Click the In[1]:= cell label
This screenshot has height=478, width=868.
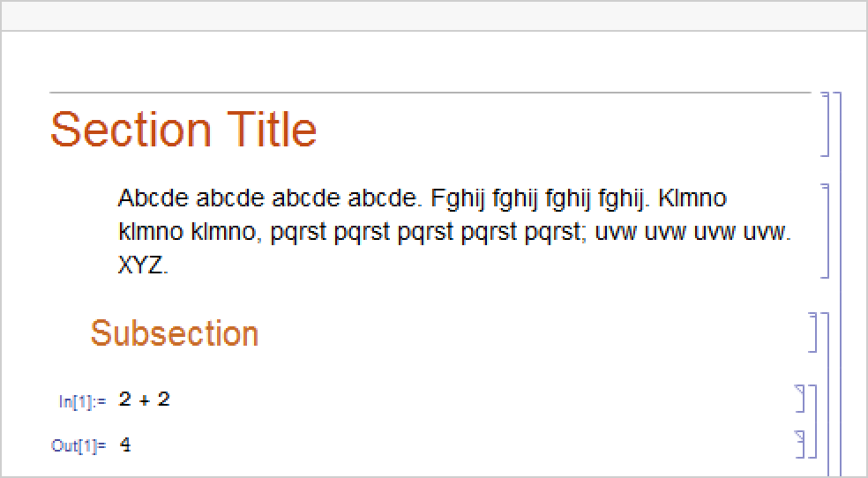coord(82,401)
